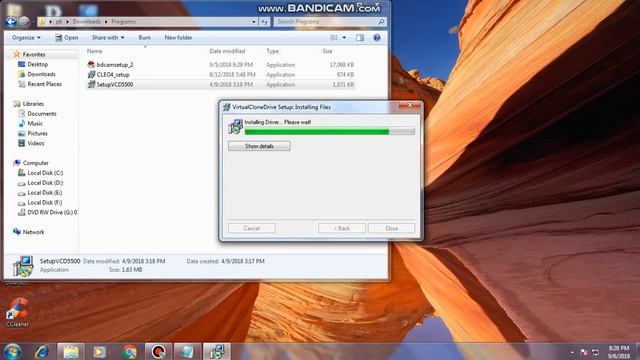The image size is (640, 360).
Task: Sort files by the Size column
Action: pos(327,51)
